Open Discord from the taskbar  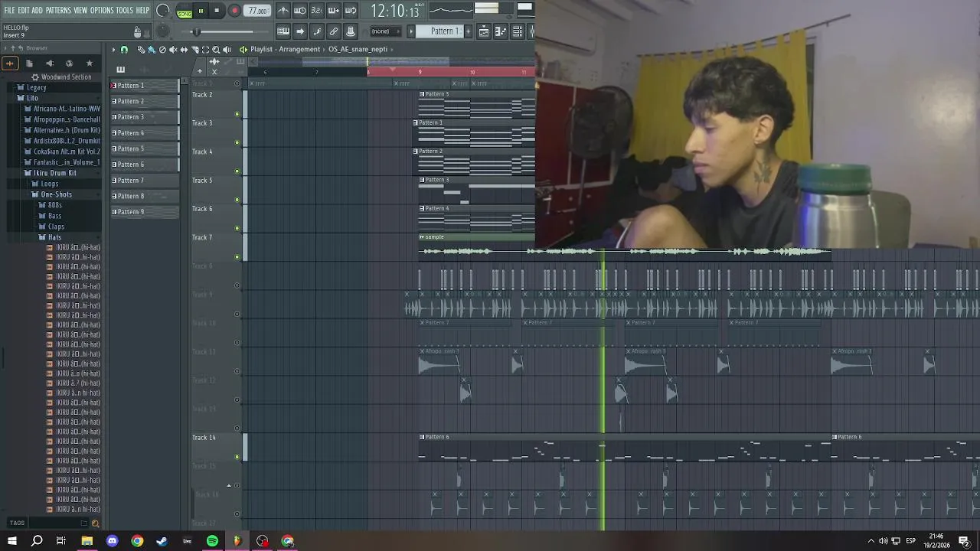click(112, 541)
